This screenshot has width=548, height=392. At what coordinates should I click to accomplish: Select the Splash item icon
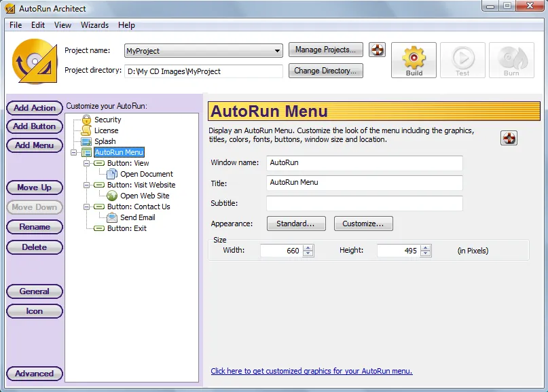click(86, 141)
